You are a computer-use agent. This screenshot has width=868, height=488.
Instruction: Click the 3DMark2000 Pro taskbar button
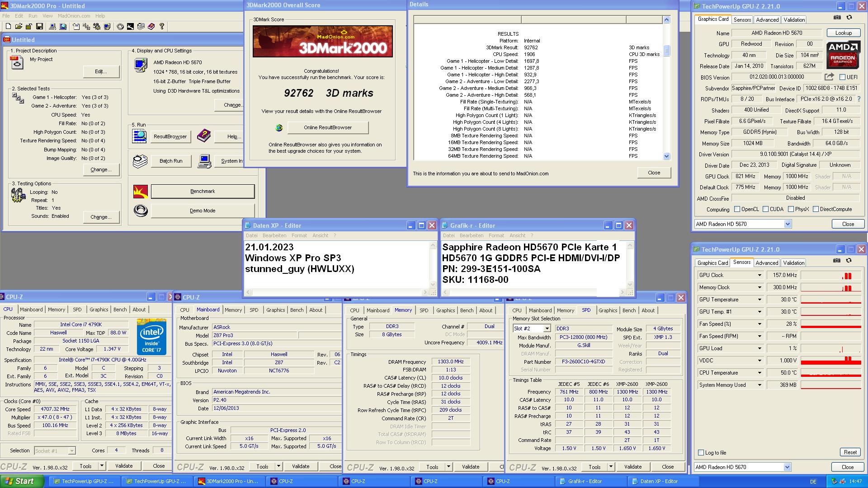[x=229, y=481]
